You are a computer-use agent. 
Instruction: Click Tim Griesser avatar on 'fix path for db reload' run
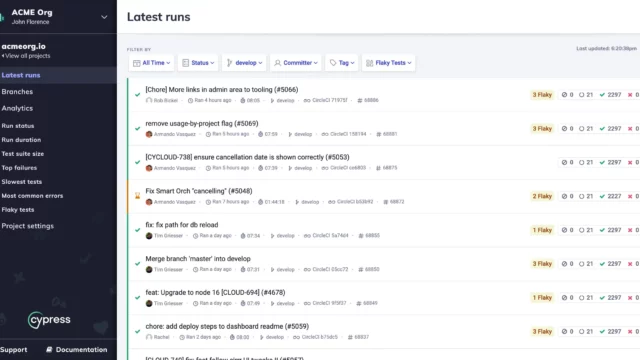coord(149,236)
